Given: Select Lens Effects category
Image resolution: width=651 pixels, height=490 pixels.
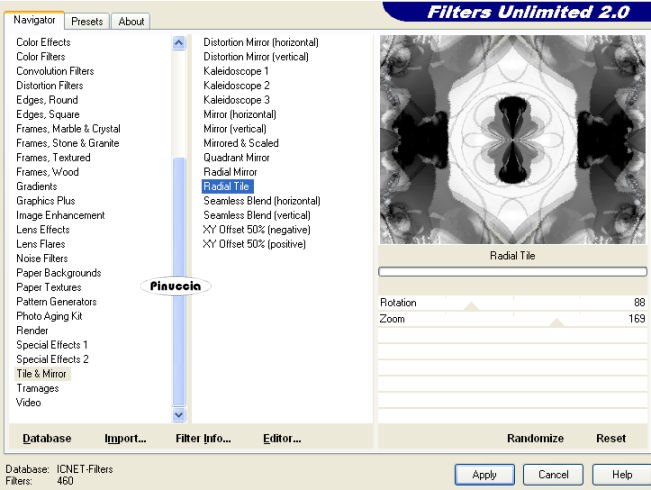Looking at the screenshot, I should (x=43, y=229).
